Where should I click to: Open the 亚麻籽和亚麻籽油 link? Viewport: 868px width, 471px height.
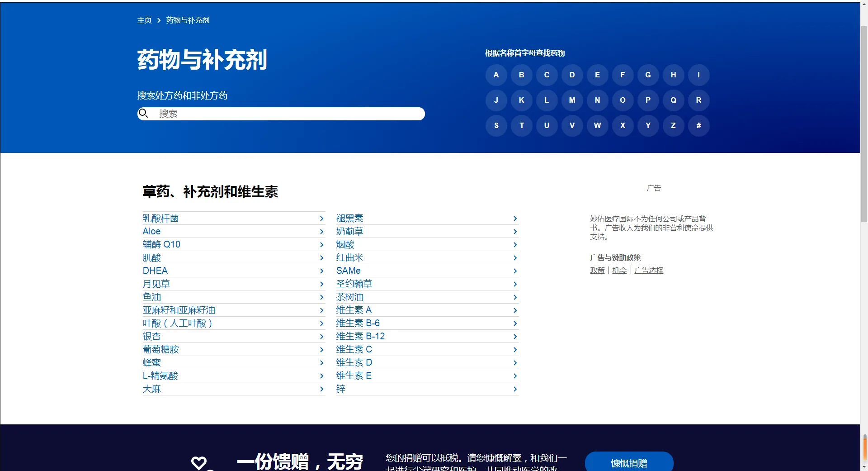click(179, 310)
